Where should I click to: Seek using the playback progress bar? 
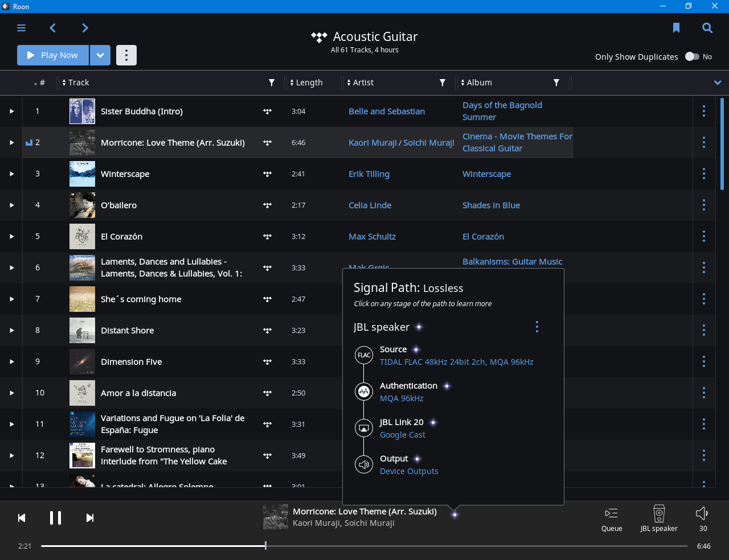[x=364, y=546]
